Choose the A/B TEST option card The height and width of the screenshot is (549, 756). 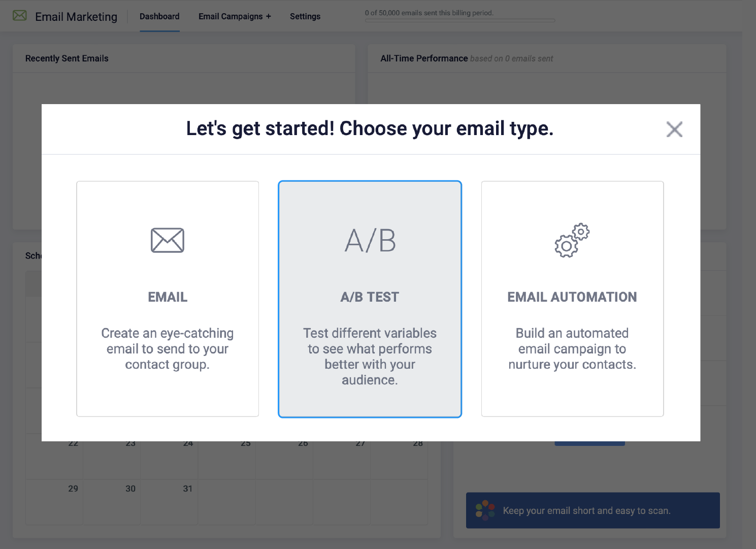(x=370, y=299)
